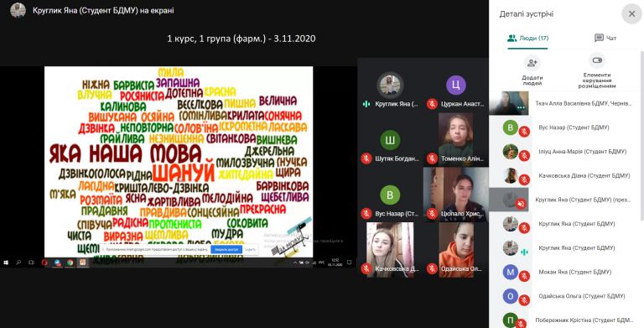Click muted mic icon next to Мокан Яна
The image size is (644, 328).
[523, 276]
